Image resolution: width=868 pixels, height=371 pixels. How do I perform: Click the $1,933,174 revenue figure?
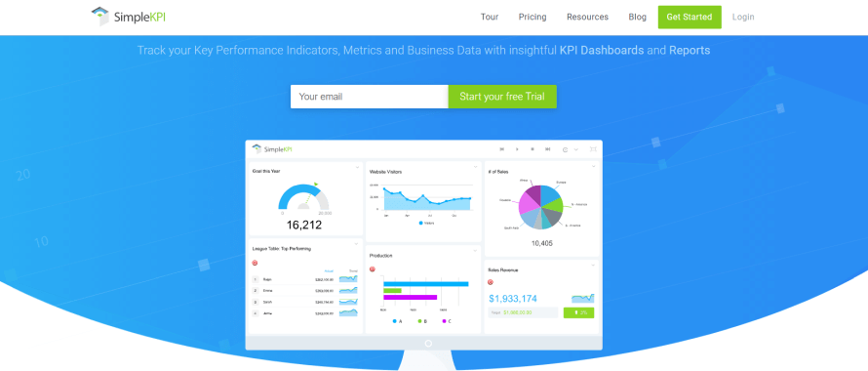pyautogui.click(x=513, y=299)
